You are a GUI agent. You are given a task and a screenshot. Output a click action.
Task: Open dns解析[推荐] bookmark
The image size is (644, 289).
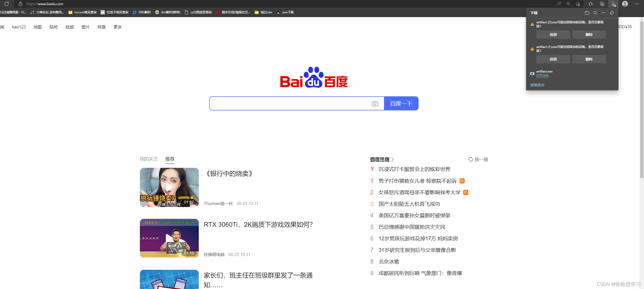pyautogui.click(x=168, y=12)
